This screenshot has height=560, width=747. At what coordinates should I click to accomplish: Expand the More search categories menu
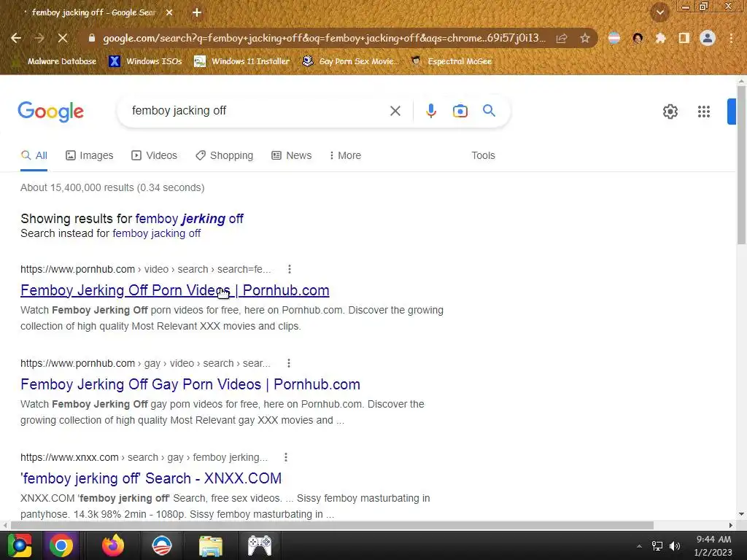pos(345,156)
